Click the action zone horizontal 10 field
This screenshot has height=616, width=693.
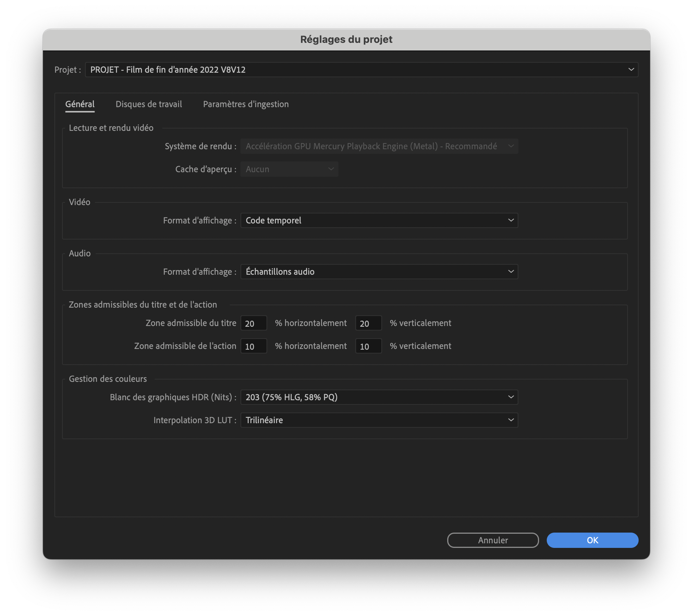253,346
